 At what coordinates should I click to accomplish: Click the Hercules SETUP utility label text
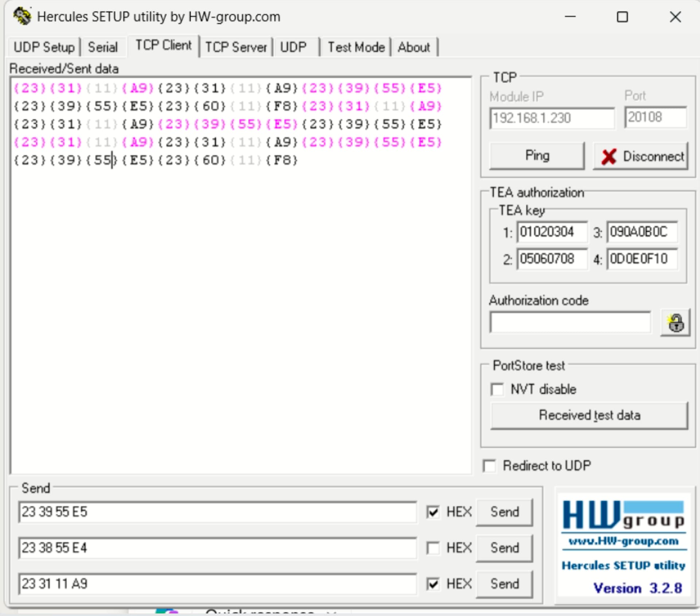tap(623, 565)
